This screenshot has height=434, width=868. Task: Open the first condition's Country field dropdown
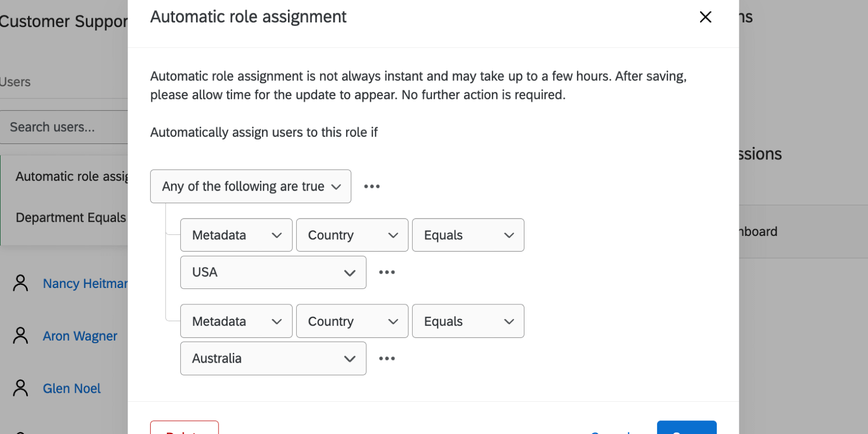(x=352, y=235)
